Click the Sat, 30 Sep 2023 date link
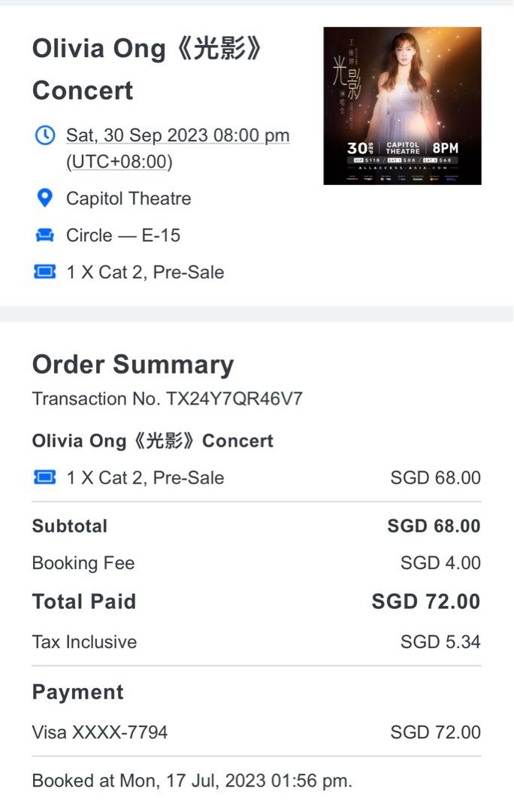Screen dimensions: 514x812 (178, 135)
